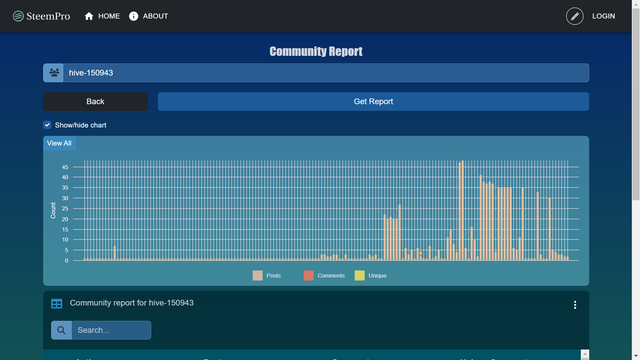
Task: Click the 'Community report for hive-150943' title
Action: [131, 303]
